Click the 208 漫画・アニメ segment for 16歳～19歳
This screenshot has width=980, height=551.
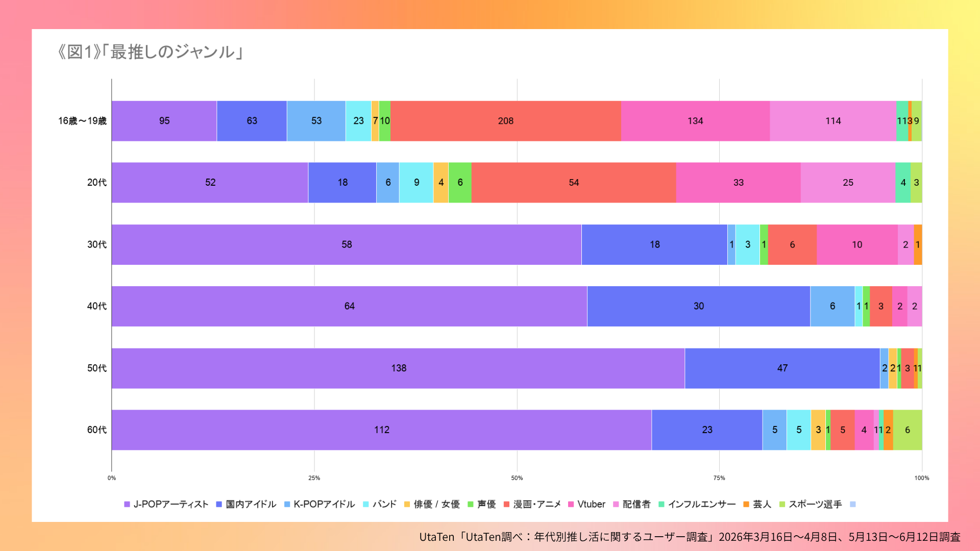click(506, 121)
